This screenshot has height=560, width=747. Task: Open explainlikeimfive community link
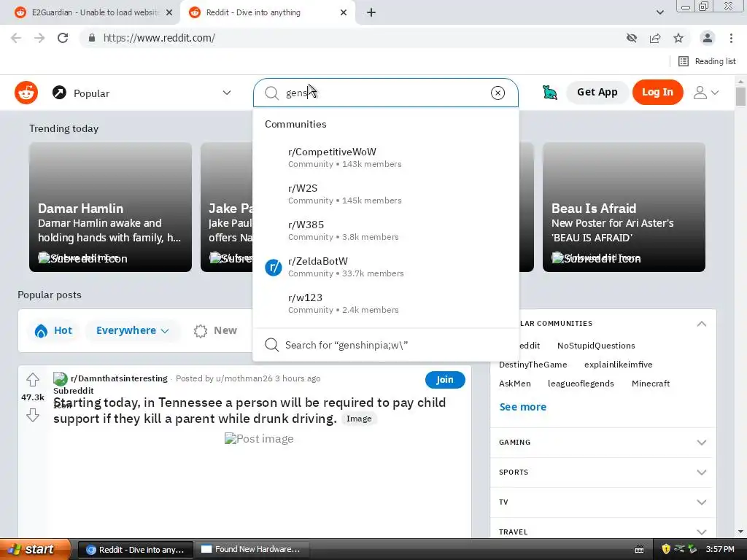coord(619,365)
